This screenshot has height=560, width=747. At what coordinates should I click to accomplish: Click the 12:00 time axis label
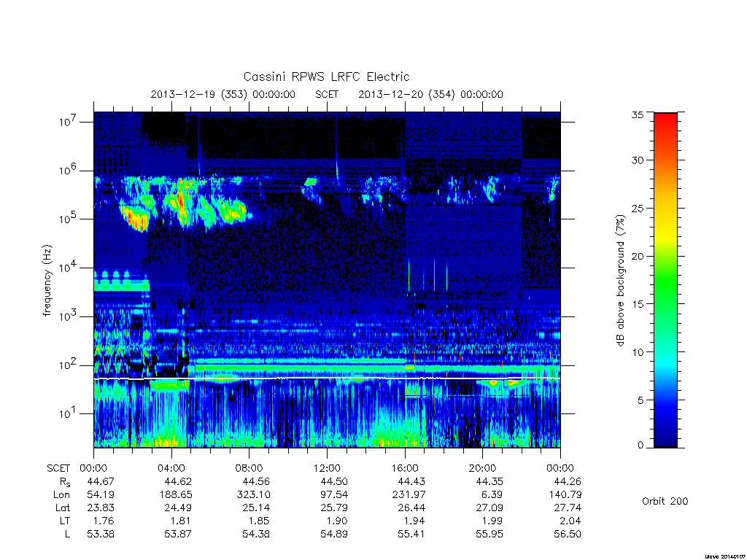(327, 468)
